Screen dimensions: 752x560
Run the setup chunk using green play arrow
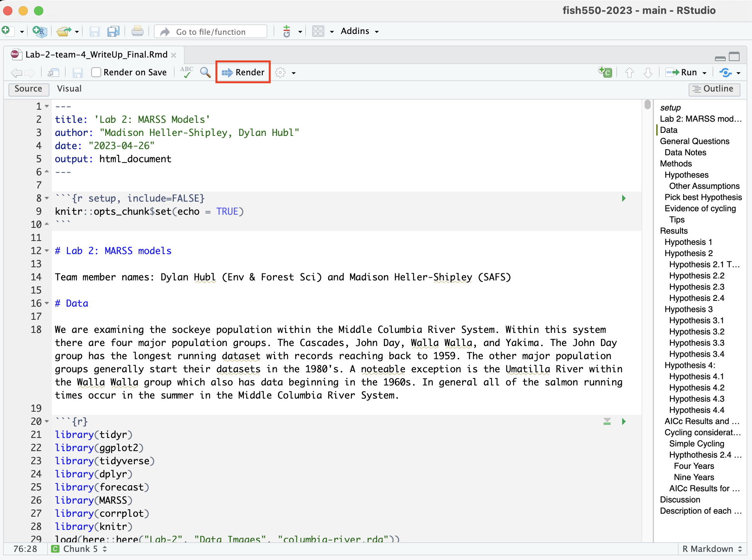(624, 198)
